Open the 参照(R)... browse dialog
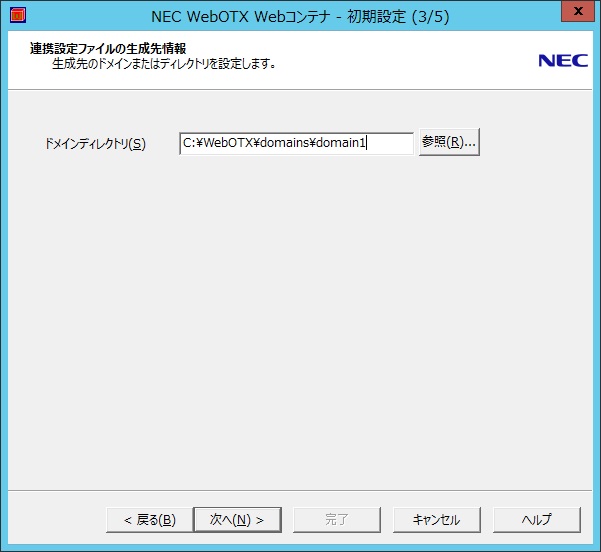Screen dimensions: 601x552 pyautogui.click(x=449, y=142)
